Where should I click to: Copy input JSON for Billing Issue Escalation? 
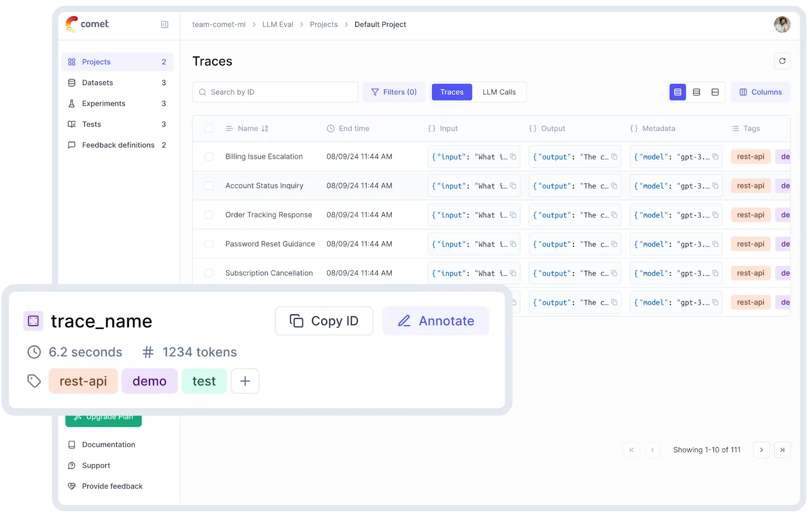click(513, 156)
